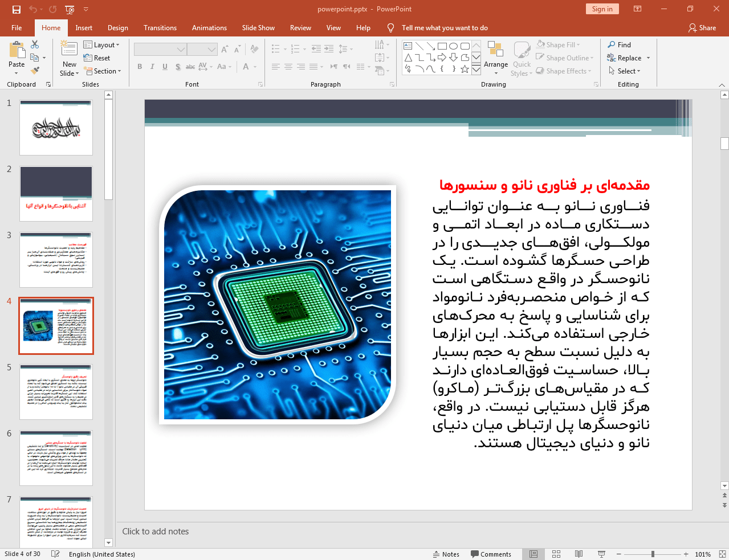Image resolution: width=729 pixels, height=560 pixels.
Task: Click Find in Editing group
Action: click(620, 44)
